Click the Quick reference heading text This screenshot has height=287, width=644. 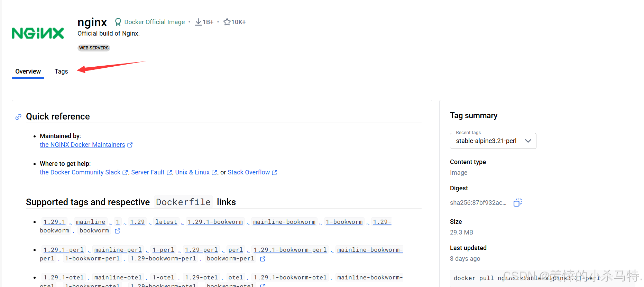pyautogui.click(x=58, y=117)
